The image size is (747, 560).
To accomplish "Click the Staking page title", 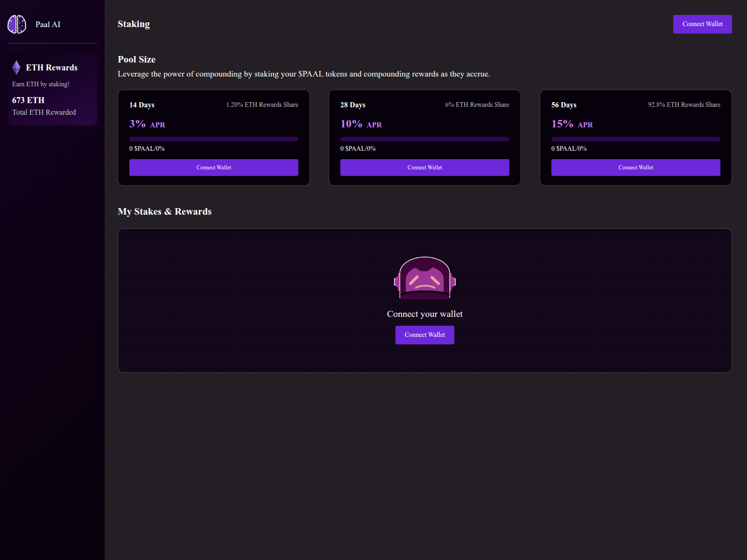I will (x=134, y=24).
